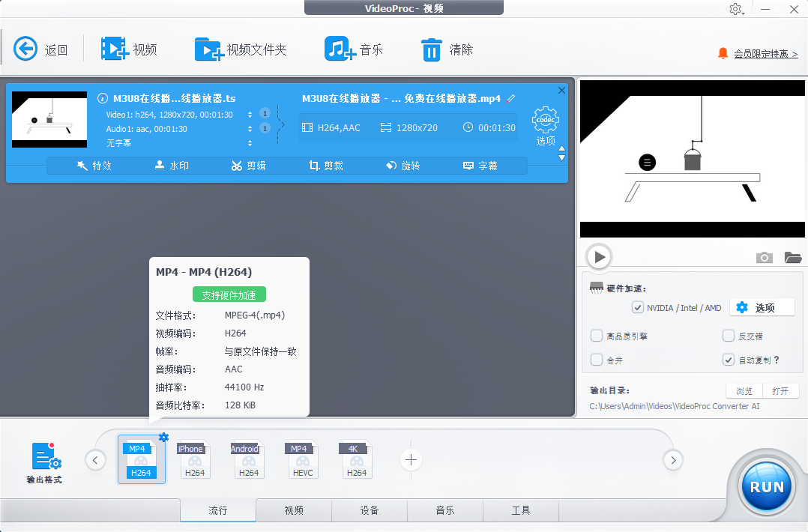Add music with the 音乐 toolbar icon
This screenshot has height=532, width=808.
click(340, 49)
